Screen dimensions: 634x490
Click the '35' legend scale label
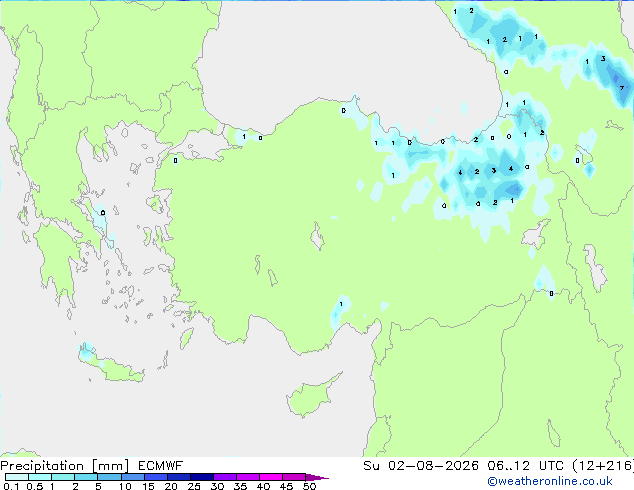tap(240, 486)
